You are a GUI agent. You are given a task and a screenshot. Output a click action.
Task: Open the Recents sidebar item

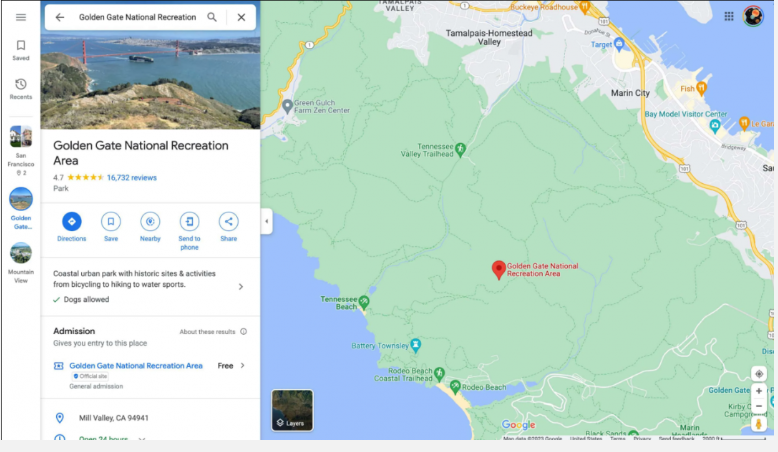21,89
